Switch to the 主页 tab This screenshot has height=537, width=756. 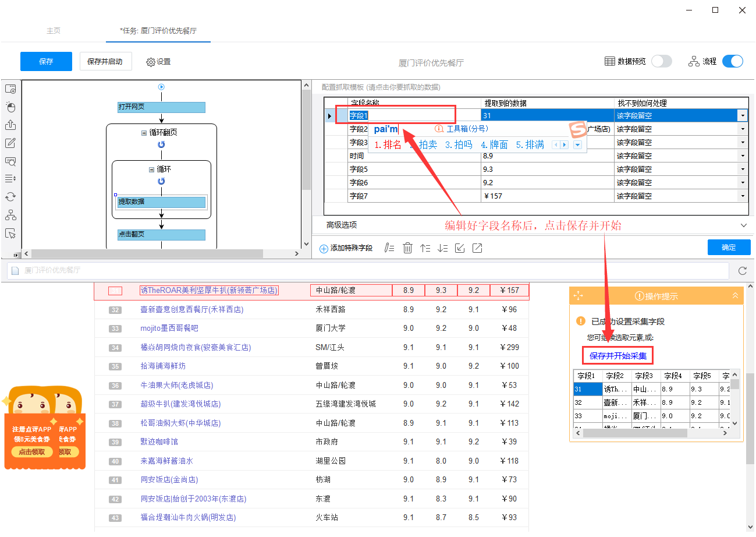54,31
